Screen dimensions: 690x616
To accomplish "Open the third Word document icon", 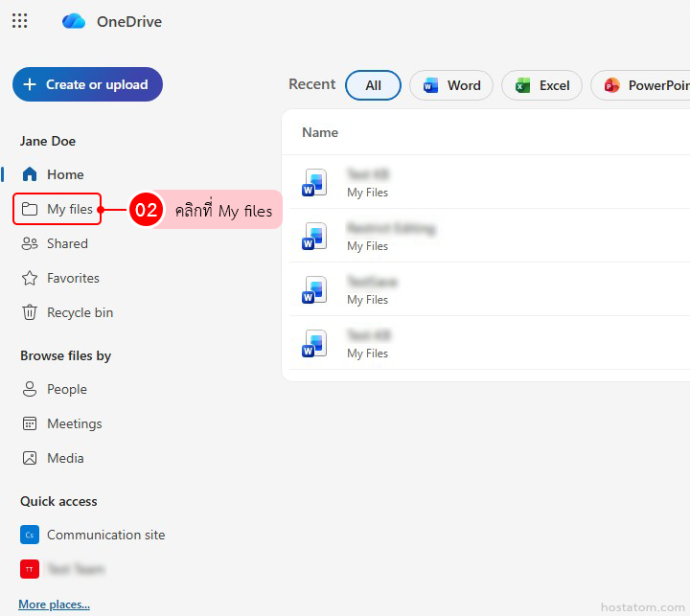I will point(314,290).
